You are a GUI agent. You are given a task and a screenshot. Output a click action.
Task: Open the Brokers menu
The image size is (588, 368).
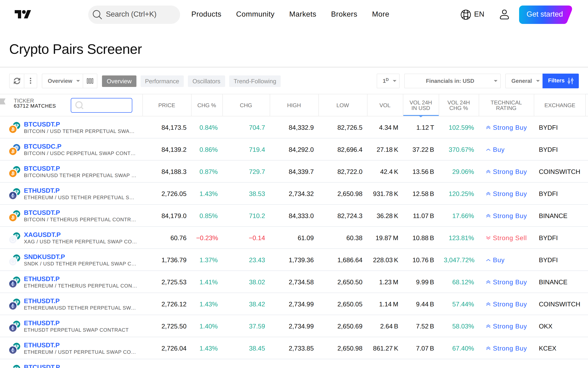(344, 14)
